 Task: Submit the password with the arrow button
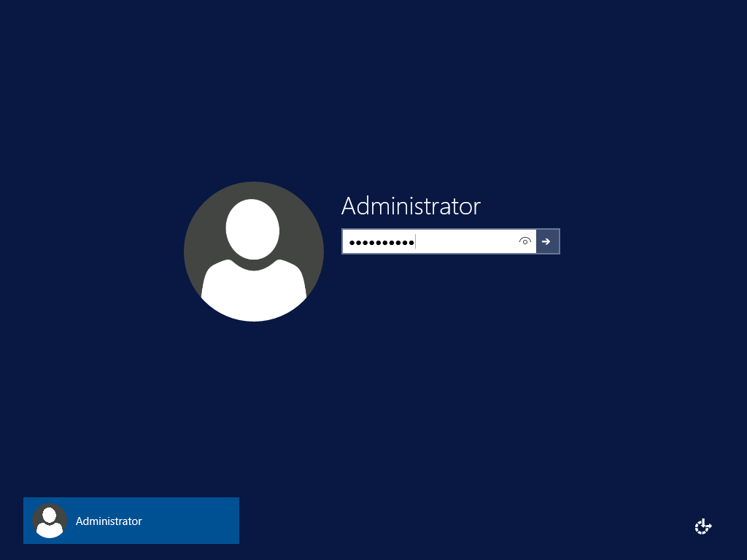pyautogui.click(x=547, y=241)
